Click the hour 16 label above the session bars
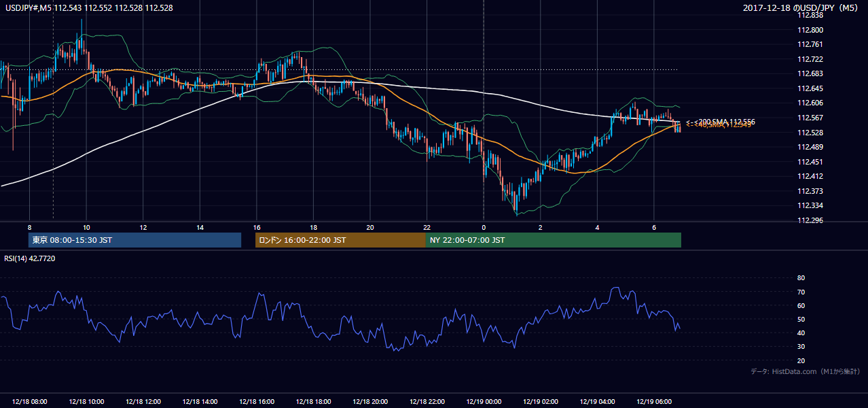This screenshot has height=408, width=868. pyautogui.click(x=257, y=227)
